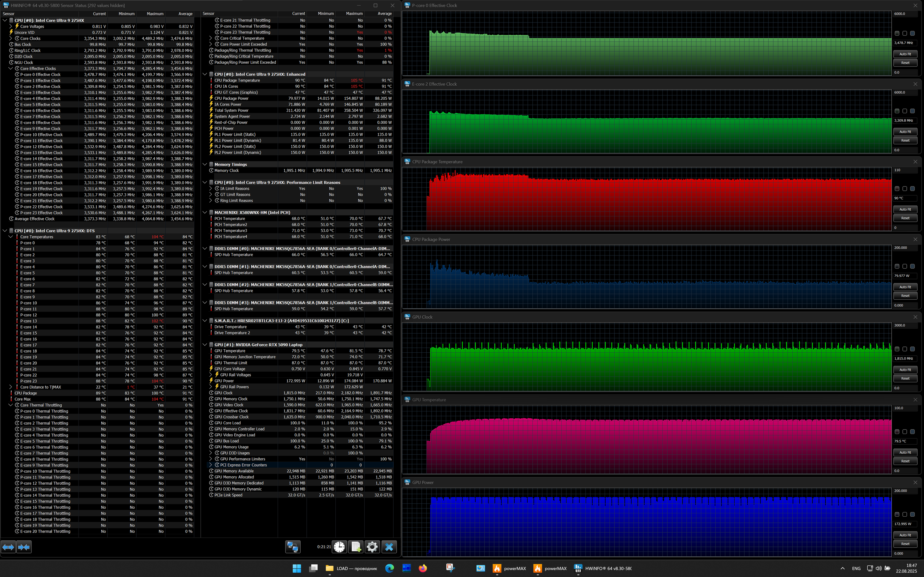Expand the Core Voltages row
Viewport: 924px width, 577px height.
(x=11, y=26)
